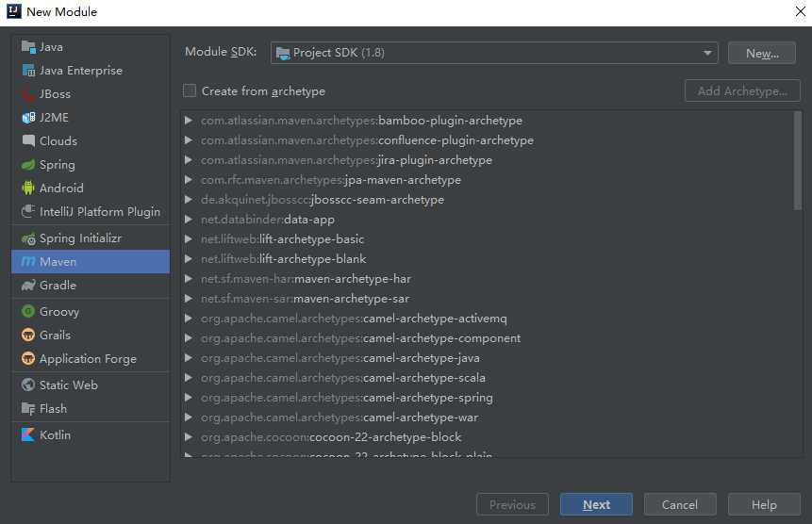Cancel the New Module dialog

(x=679, y=505)
